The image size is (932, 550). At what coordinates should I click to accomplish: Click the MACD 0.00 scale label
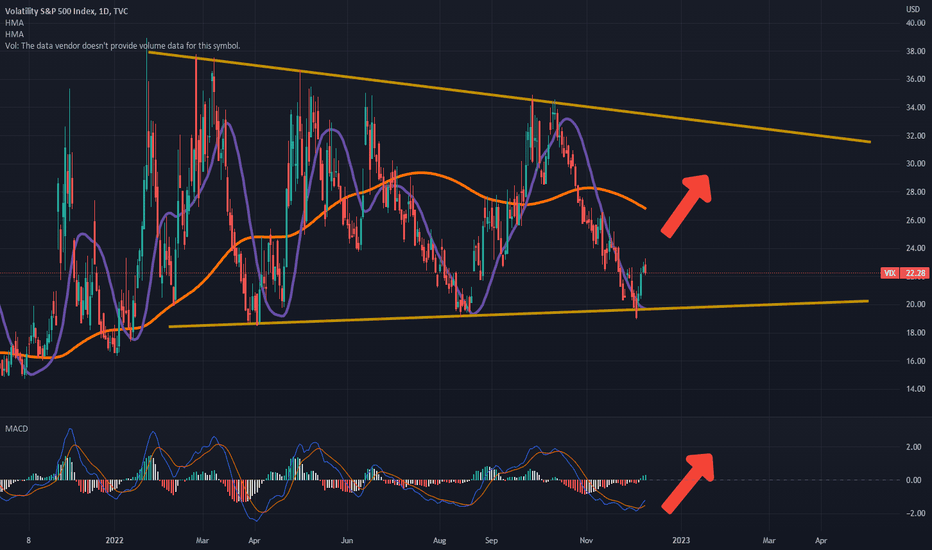click(914, 480)
